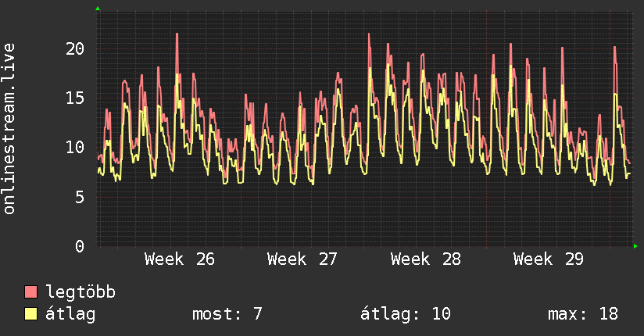The width and height of the screenshot is (644, 336).
Task: Click the 5 y-axis tick label
Action: coord(80,197)
